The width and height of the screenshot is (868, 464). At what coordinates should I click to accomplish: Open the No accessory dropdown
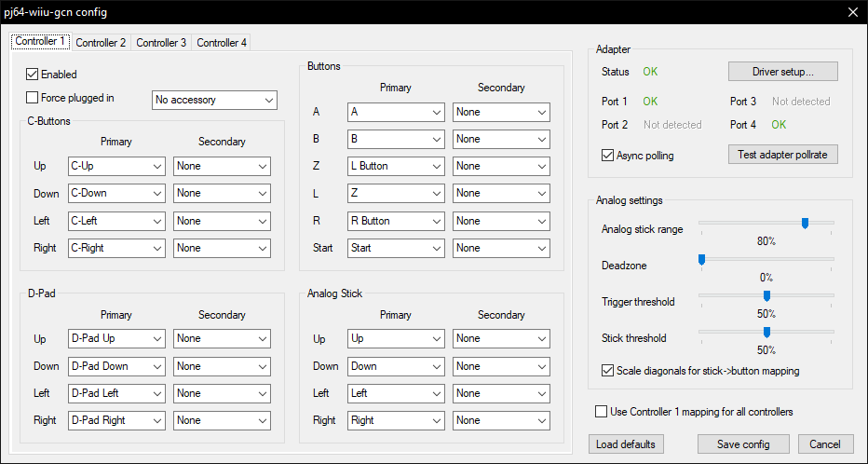coord(214,100)
